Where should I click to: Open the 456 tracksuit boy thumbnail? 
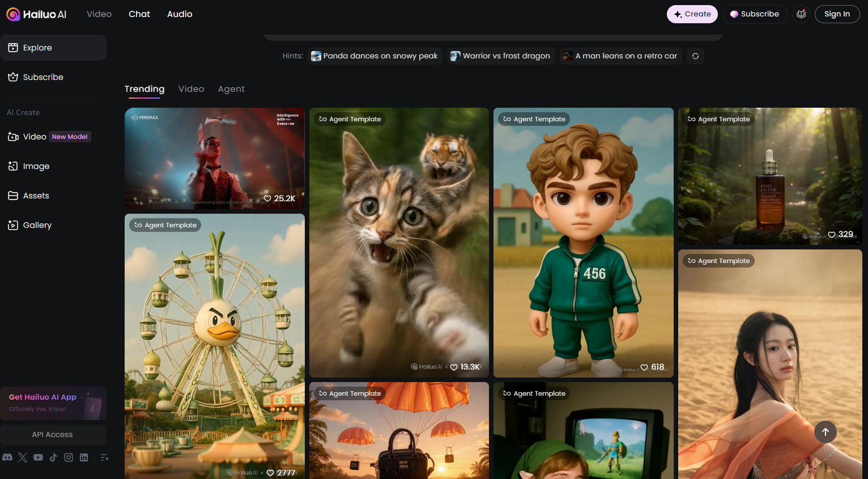pos(584,243)
